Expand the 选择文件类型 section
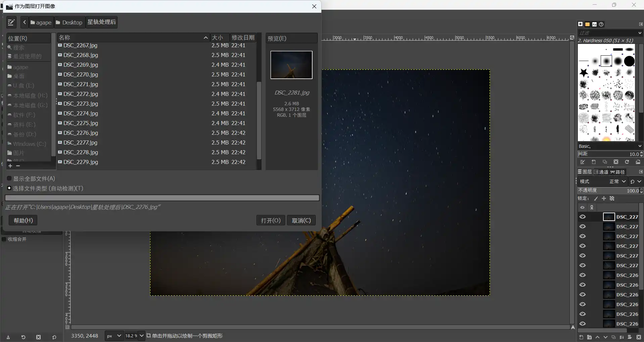Viewport: 644px width, 342px height. coord(9,188)
